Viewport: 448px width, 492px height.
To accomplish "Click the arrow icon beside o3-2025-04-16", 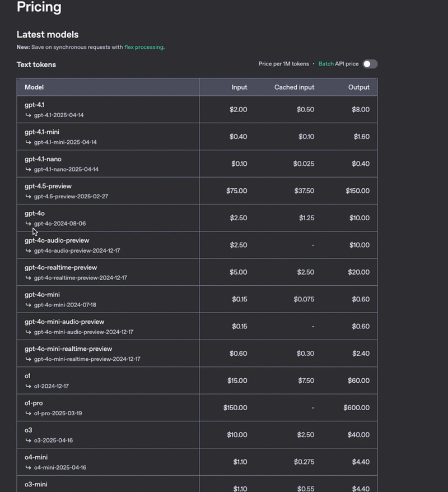I will pos(28,440).
